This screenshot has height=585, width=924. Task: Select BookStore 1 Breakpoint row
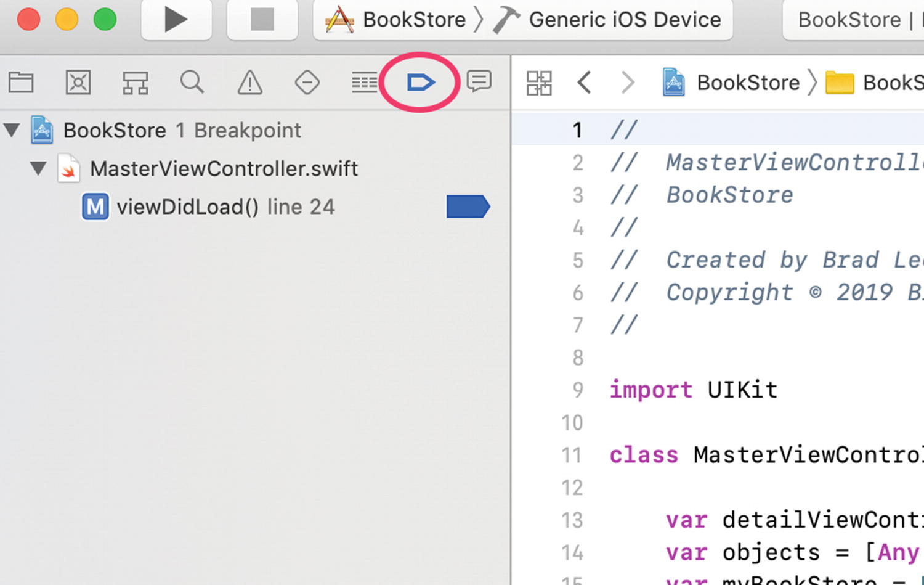pos(255,131)
